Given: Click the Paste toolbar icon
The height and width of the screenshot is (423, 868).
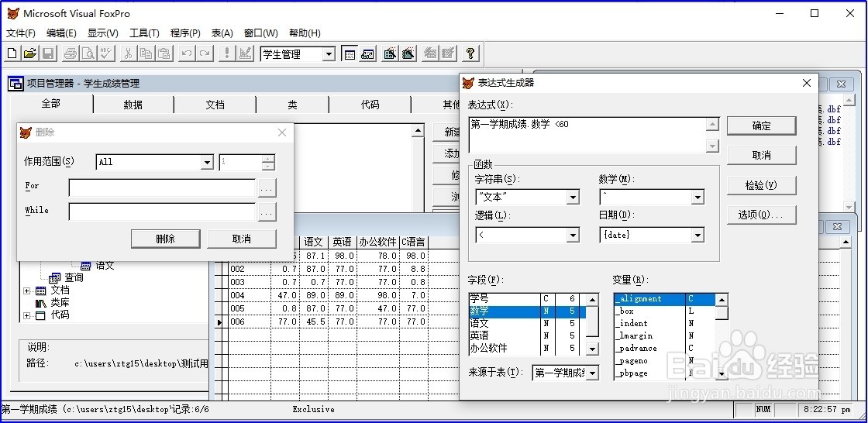Looking at the screenshot, I should click(164, 53).
